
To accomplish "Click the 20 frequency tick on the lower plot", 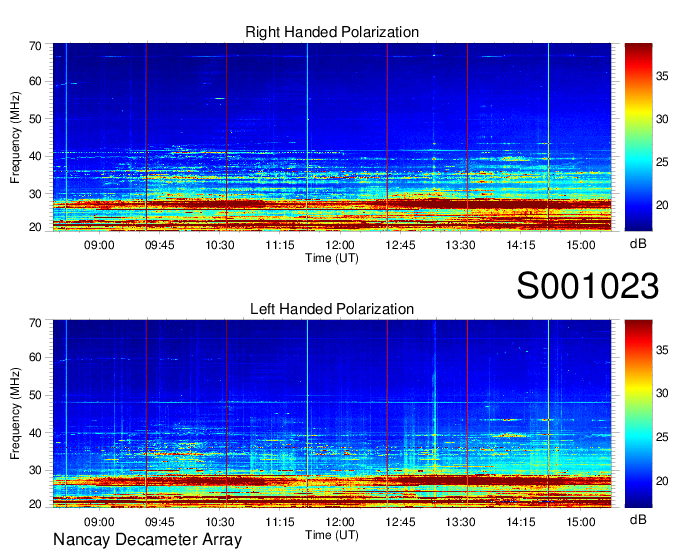I will click(35, 504).
